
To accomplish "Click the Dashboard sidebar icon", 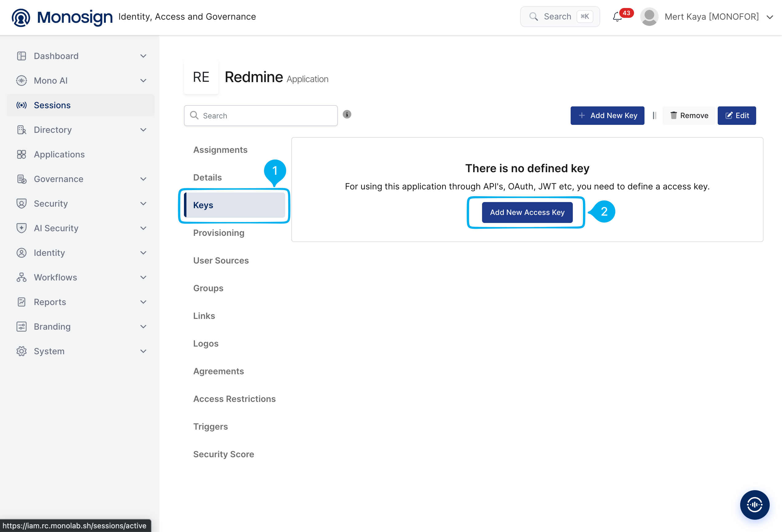I will pyautogui.click(x=22, y=56).
